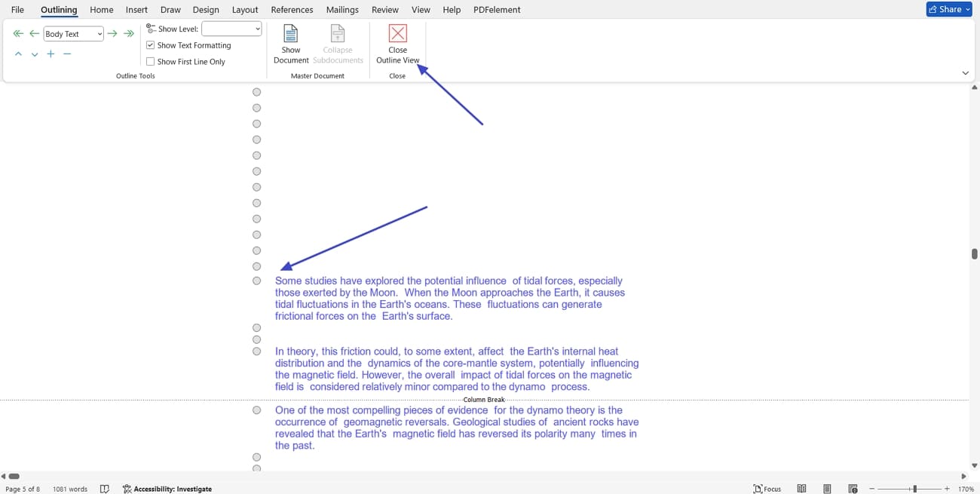Run the Accessibility Investigate checker
This screenshot has height=494, width=980.
click(x=167, y=489)
